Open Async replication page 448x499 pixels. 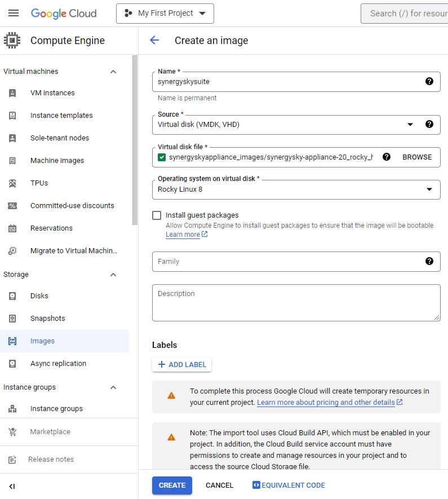(58, 364)
